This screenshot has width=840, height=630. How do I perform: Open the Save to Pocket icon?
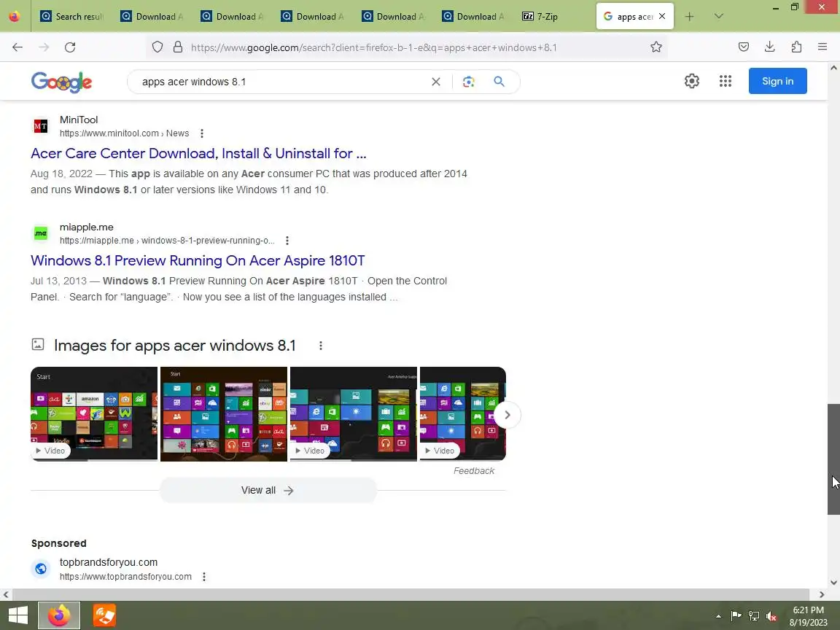click(x=744, y=47)
